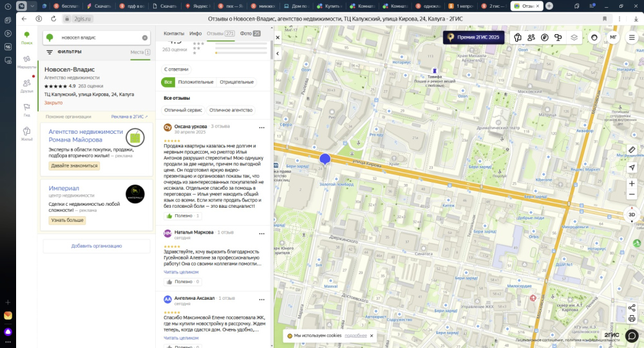Go back with browser back arrow
Viewport: 644px width, 348px height.
24,19
